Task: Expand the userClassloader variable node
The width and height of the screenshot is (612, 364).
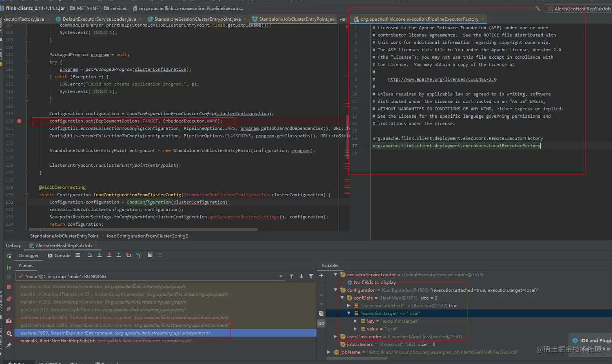Action: (x=336, y=336)
